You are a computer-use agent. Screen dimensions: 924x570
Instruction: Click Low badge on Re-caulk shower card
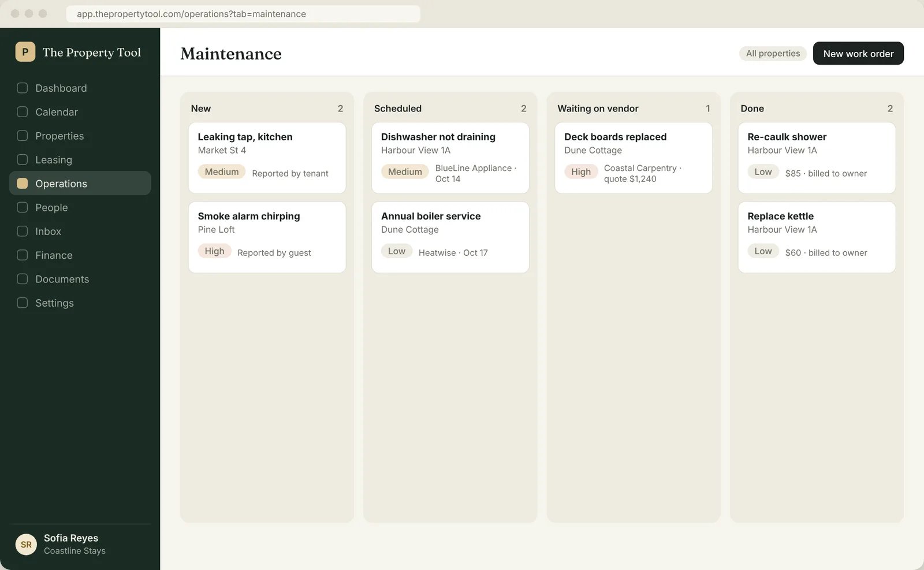[763, 172]
